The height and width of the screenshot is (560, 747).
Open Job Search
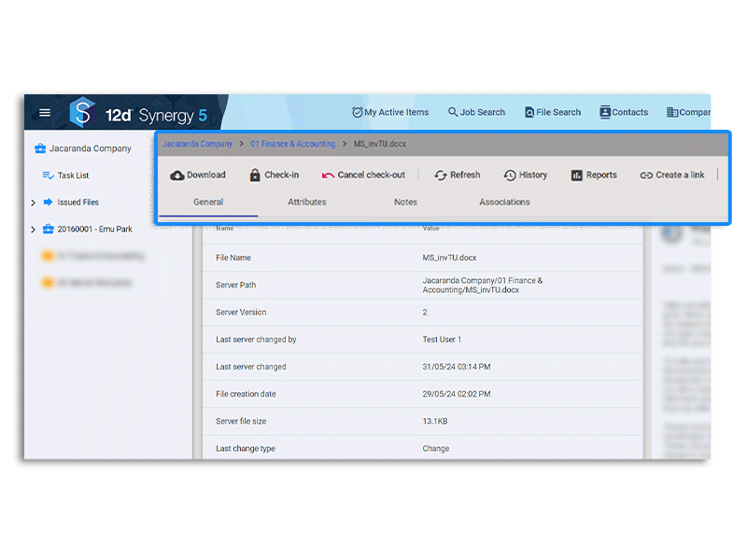pos(476,112)
